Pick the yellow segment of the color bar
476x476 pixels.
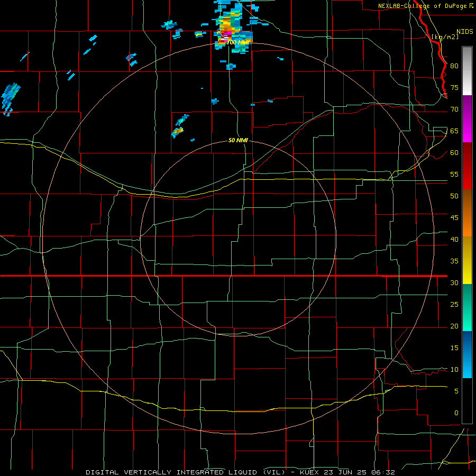pyautogui.click(x=467, y=260)
